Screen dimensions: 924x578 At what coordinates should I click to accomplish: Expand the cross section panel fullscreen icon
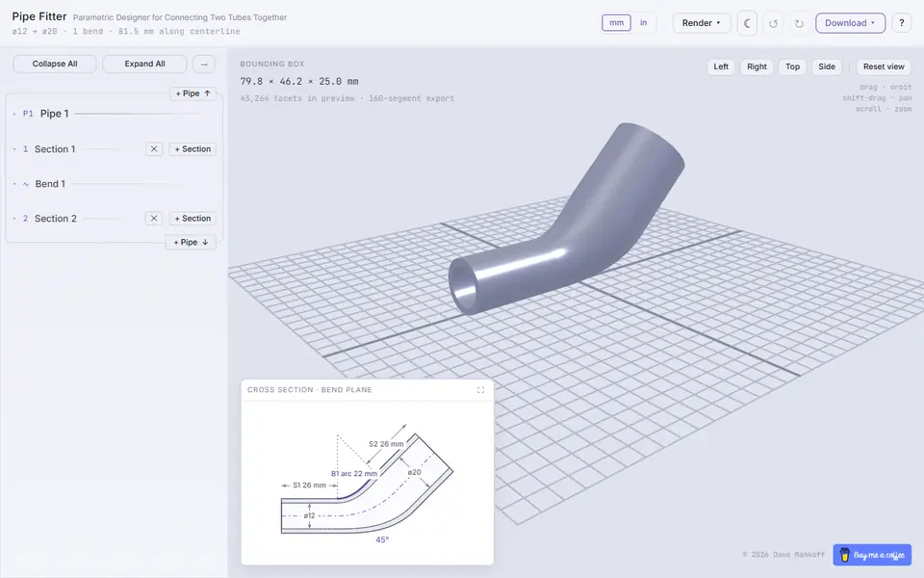481,390
